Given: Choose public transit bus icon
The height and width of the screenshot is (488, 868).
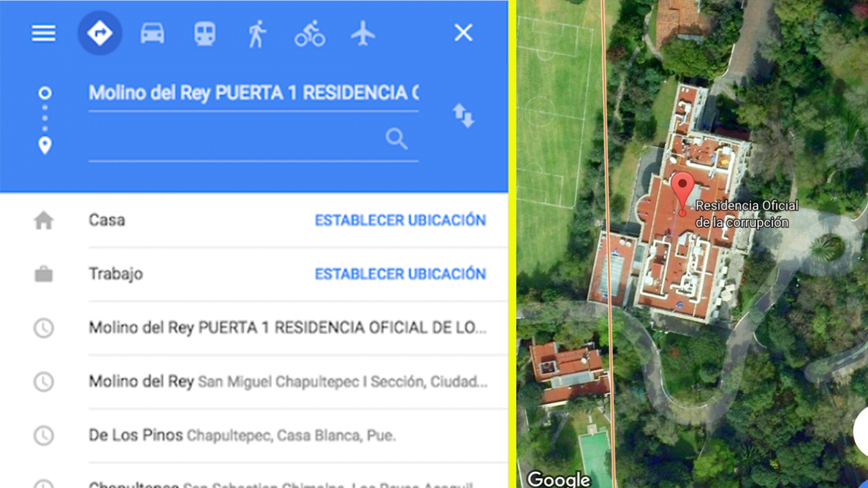Looking at the screenshot, I should tap(205, 34).
